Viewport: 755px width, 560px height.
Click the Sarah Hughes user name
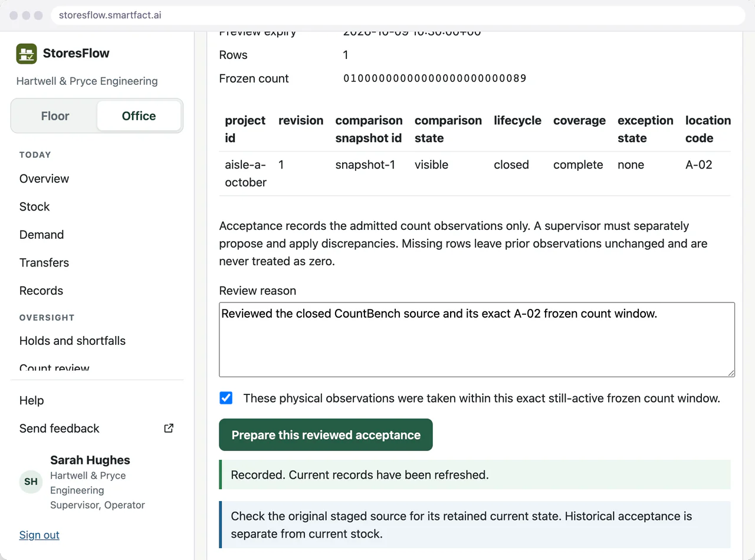pos(90,460)
